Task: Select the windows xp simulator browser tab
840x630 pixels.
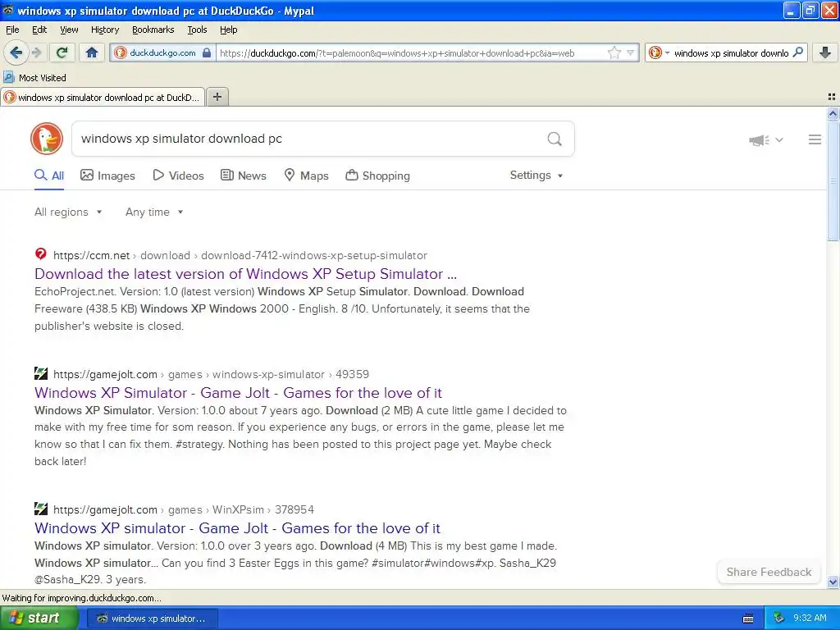Action: [x=103, y=97]
